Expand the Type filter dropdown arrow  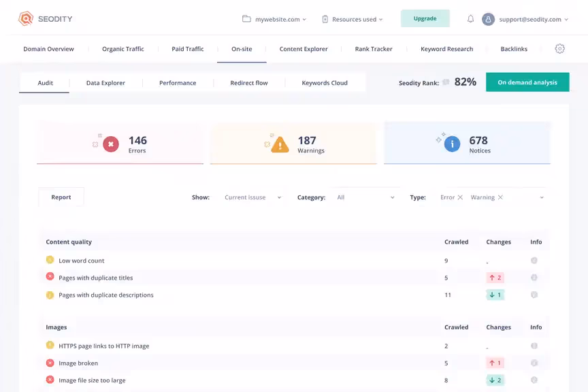pos(542,197)
